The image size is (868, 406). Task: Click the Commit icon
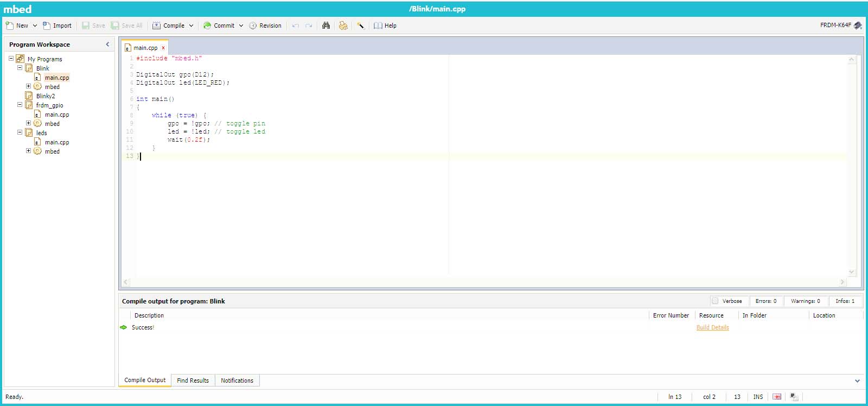[207, 26]
